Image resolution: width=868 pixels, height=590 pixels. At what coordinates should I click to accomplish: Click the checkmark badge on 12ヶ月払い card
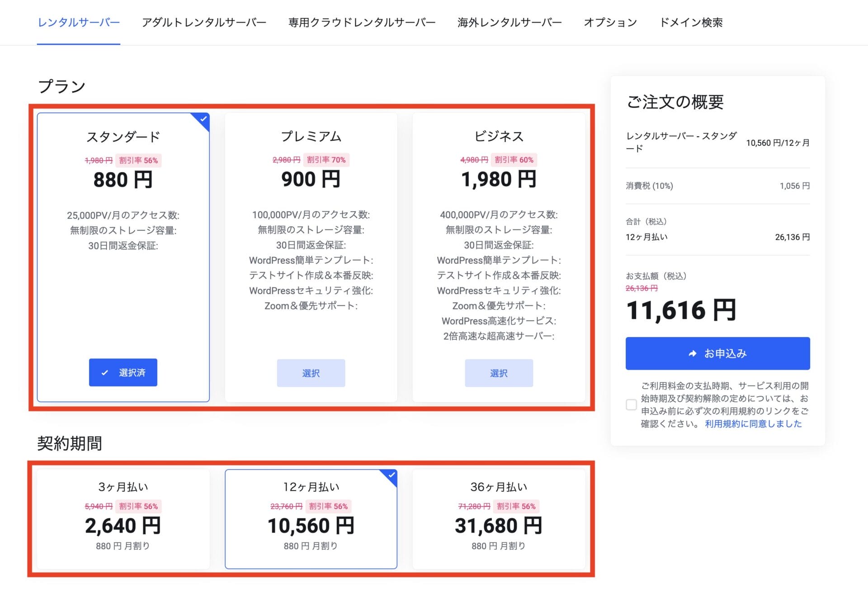(392, 476)
